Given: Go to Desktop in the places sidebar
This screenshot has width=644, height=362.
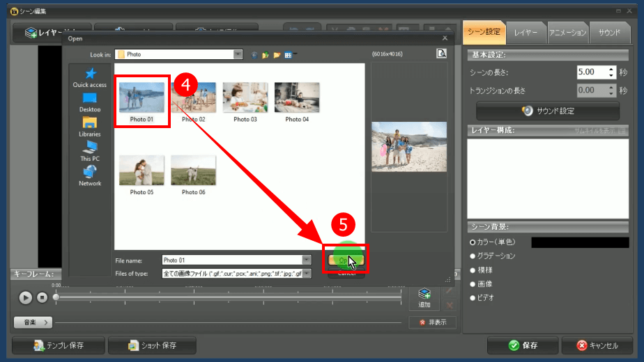Looking at the screenshot, I should point(89,102).
